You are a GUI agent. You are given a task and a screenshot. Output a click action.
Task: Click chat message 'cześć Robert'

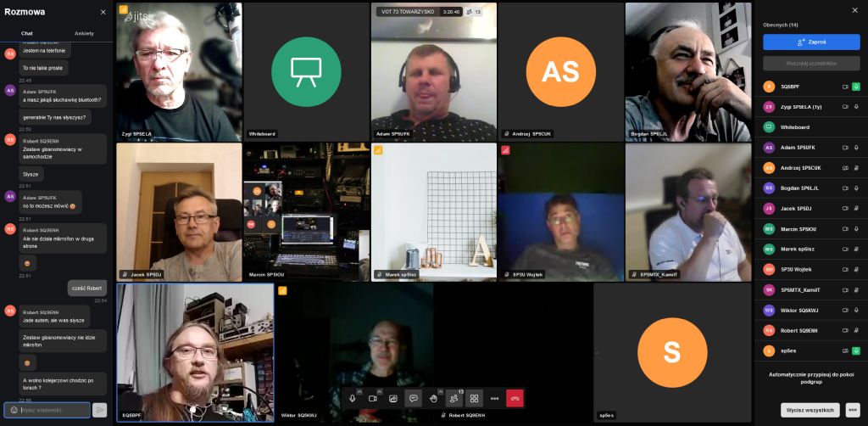pyautogui.click(x=87, y=288)
